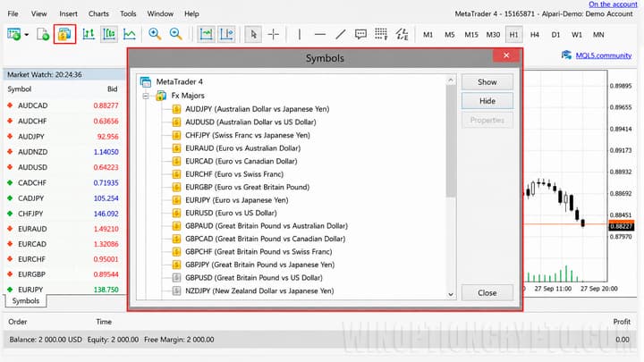Viewport: 644px width, 362px height.
Task: Open the Market Watch symbols icon
Action: pyautogui.click(x=64, y=35)
